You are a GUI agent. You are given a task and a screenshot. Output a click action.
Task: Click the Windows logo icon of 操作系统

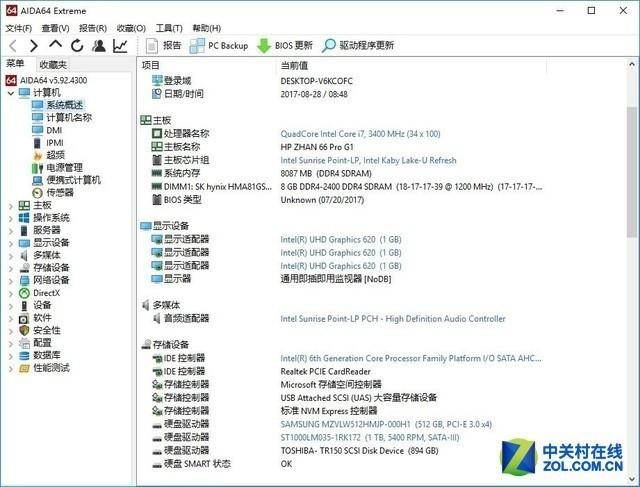click(x=24, y=218)
